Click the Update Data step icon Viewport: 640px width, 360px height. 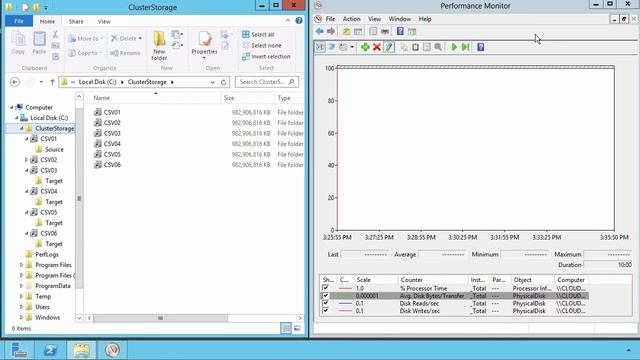pyautogui.click(x=465, y=47)
